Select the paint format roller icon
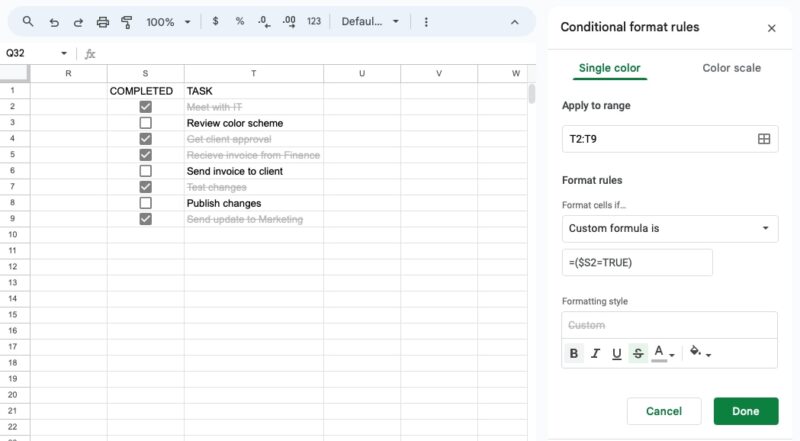 click(127, 22)
